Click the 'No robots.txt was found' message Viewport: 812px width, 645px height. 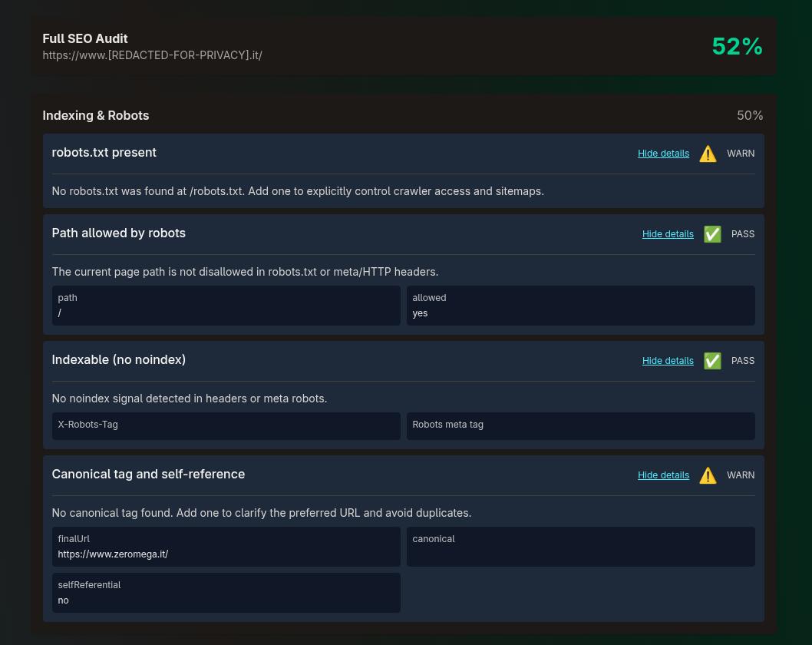(x=298, y=191)
